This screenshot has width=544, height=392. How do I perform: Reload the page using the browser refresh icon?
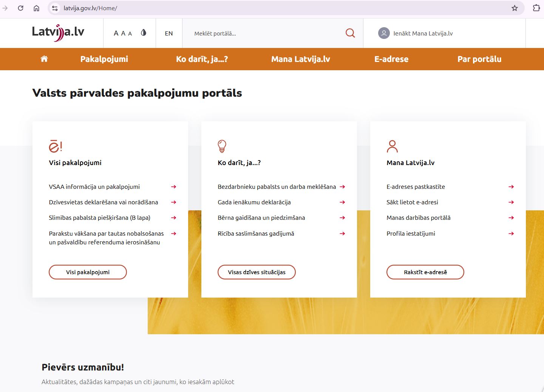21,8
